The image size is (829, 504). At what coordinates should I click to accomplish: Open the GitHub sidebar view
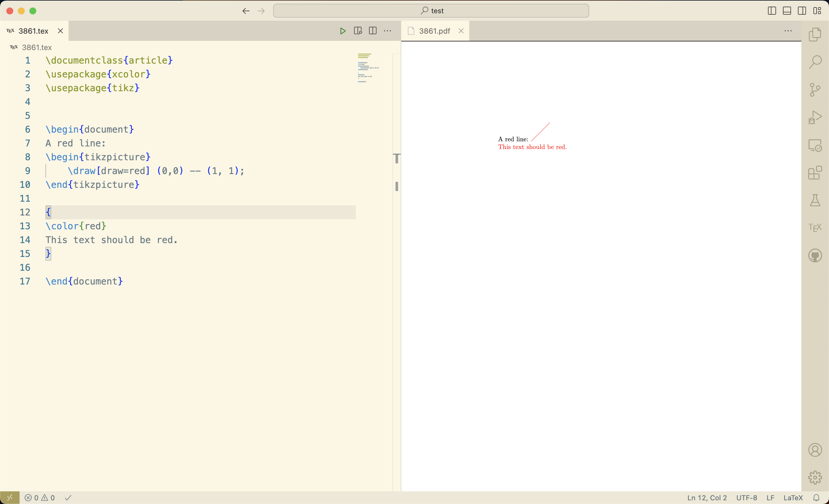pos(815,255)
